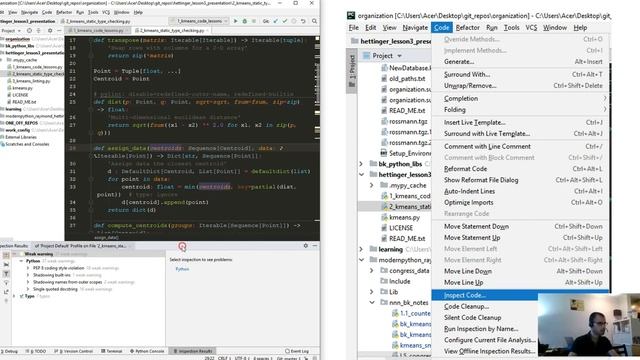Collapse nnn_bk_notes folder in zoomed project tree

pyautogui.click(x=372, y=302)
